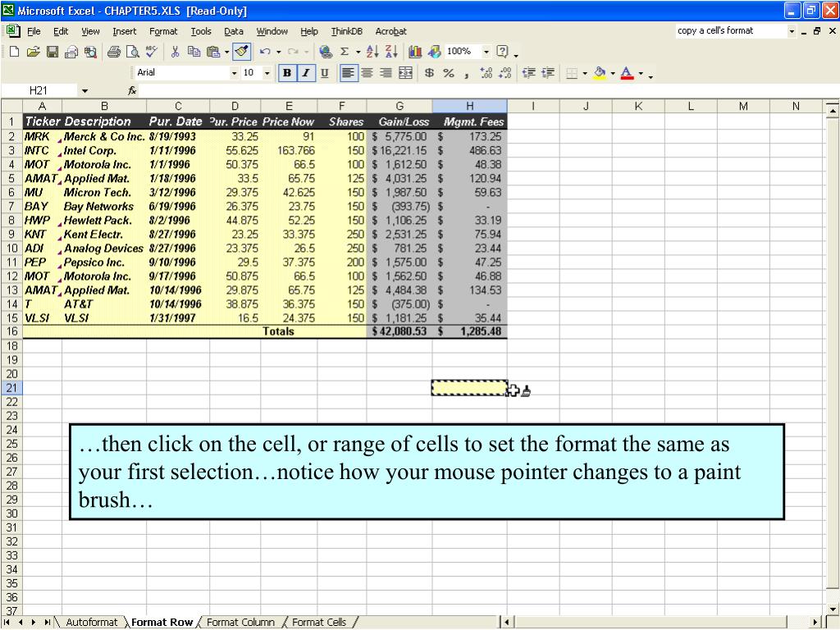The image size is (840, 630).
Task: Click in the formula bar
Action: point(487,91)
